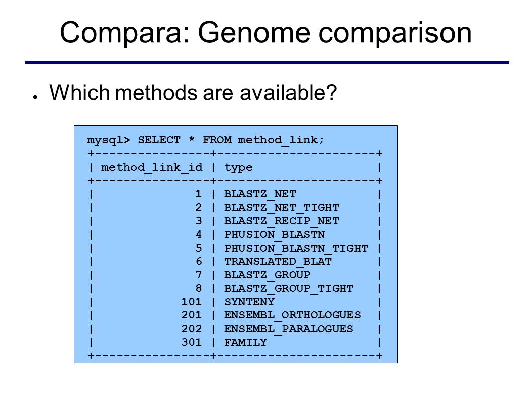Select the BLASTZ_NET_TIGHT entry
The height and width of the screenshot is (399, 532).
pyautogui.click(x=282, y=207)
